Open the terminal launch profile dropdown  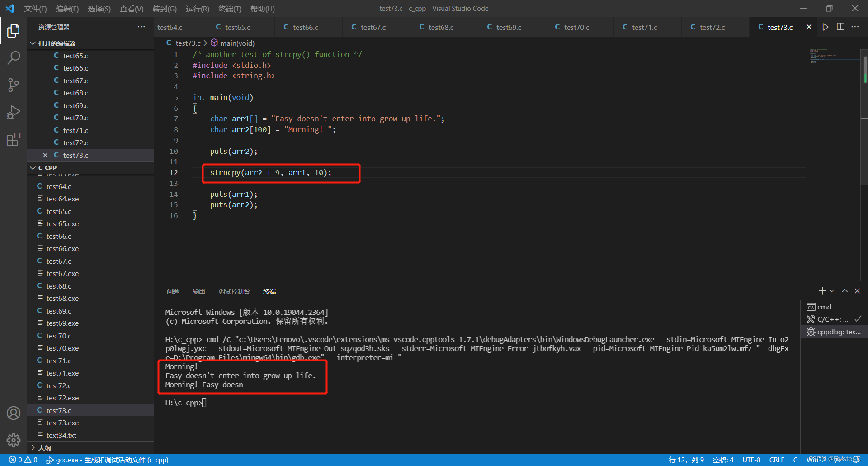click(832, 291)
